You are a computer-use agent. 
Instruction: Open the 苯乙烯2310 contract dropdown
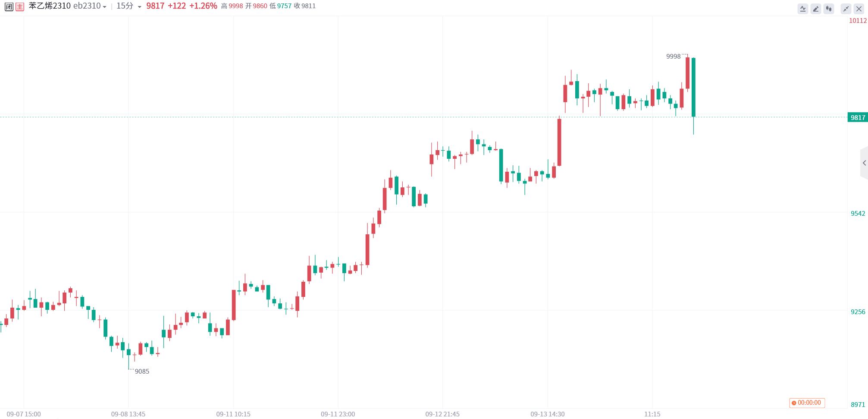[67, 6]
